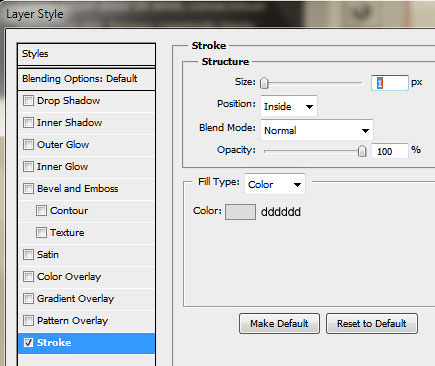Screen dimensions: 435x366
Task: Turn on Bevel and Emboss checkbox
Action: coord(28,189)
